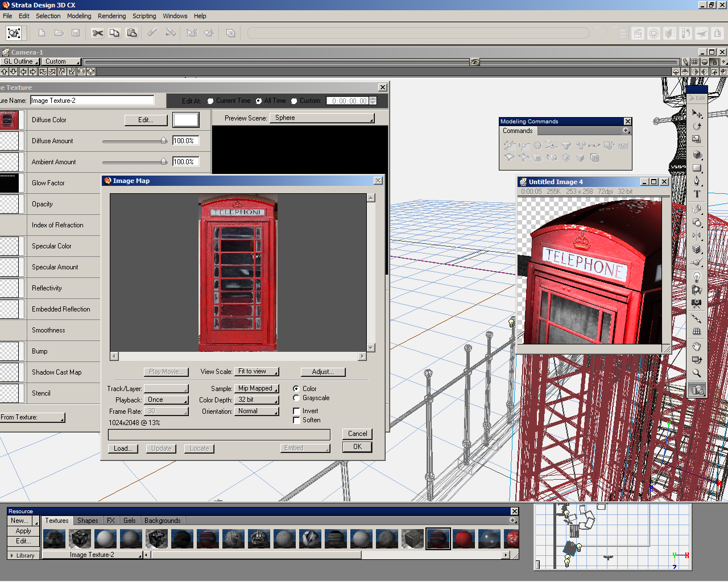Switch to the Shapes tab in Resource panel
Screen dimensions: 728x582
[x=88, y=521]
